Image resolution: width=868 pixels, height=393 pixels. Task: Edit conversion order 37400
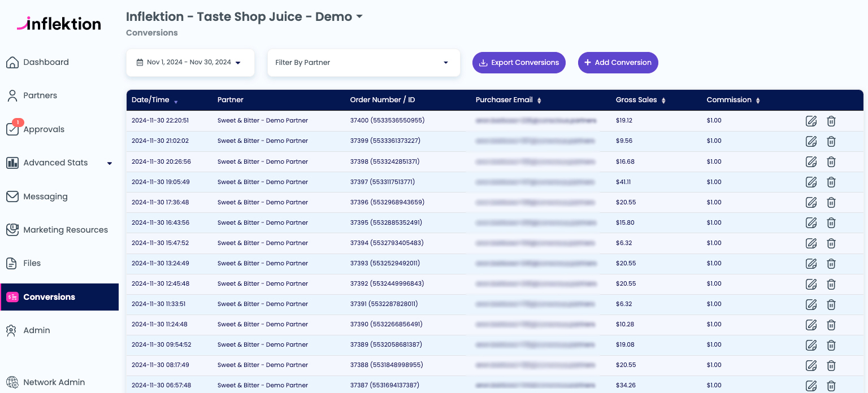coord(811,121)
